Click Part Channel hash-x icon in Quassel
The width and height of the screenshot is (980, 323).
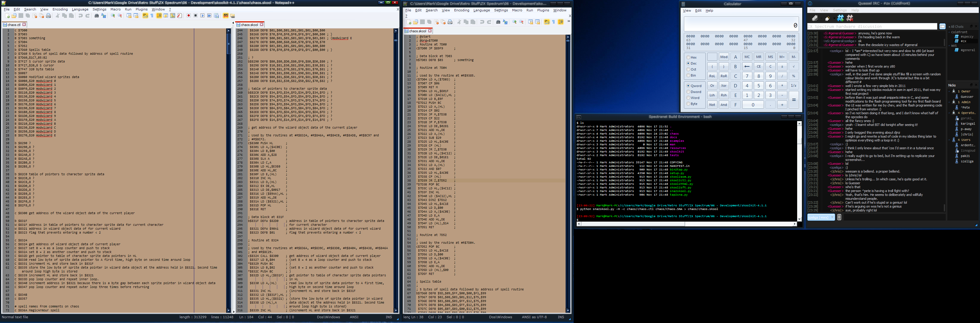point(849,18)
